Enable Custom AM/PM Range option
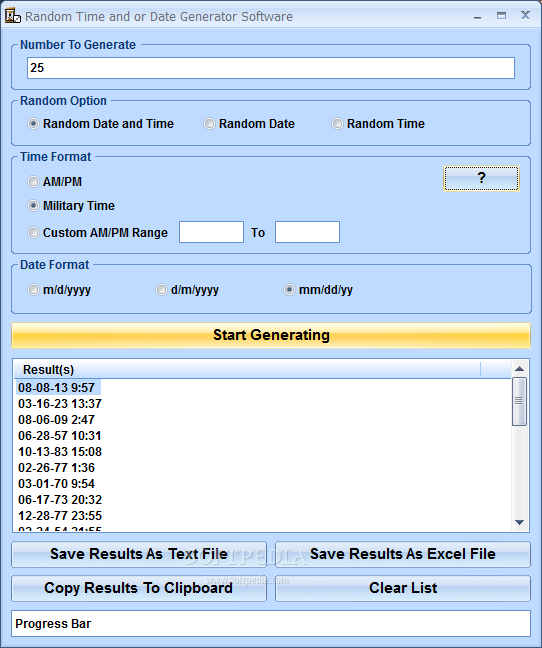Viewport: 542px width, 648px height. [x=97, y=232]
